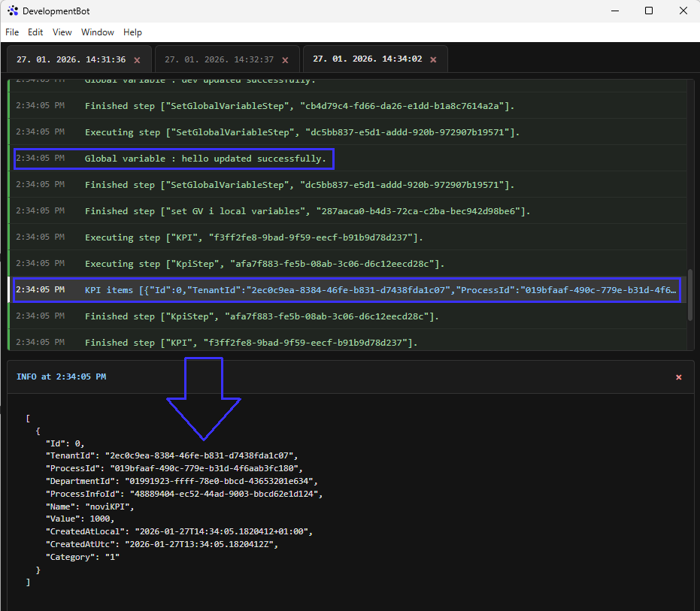Image resolution: width=700 pixels, height=611 pixels.
Task: Switch to the 14:31:36 log tab
Action: click(x=71, y=59)
